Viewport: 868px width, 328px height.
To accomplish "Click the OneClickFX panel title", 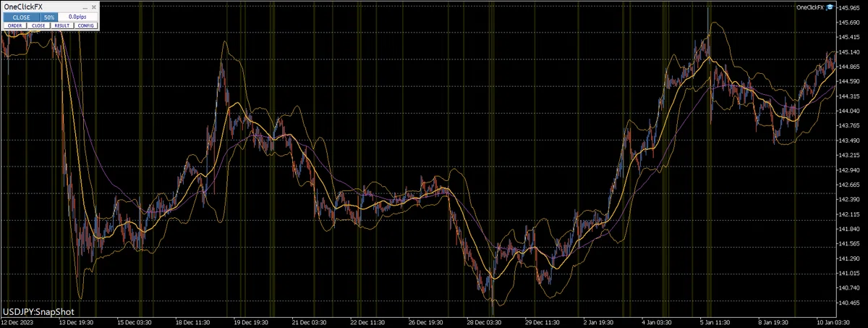I will (x=23, y=7).
